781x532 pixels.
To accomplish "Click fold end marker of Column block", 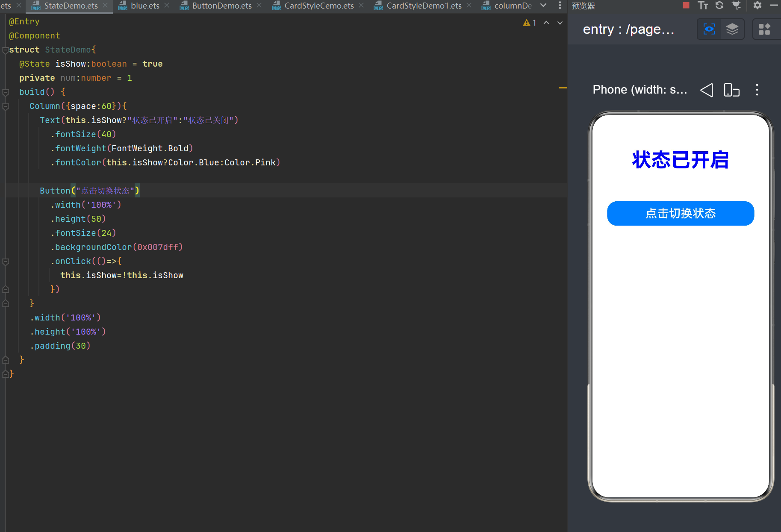I will coord(6,303).
